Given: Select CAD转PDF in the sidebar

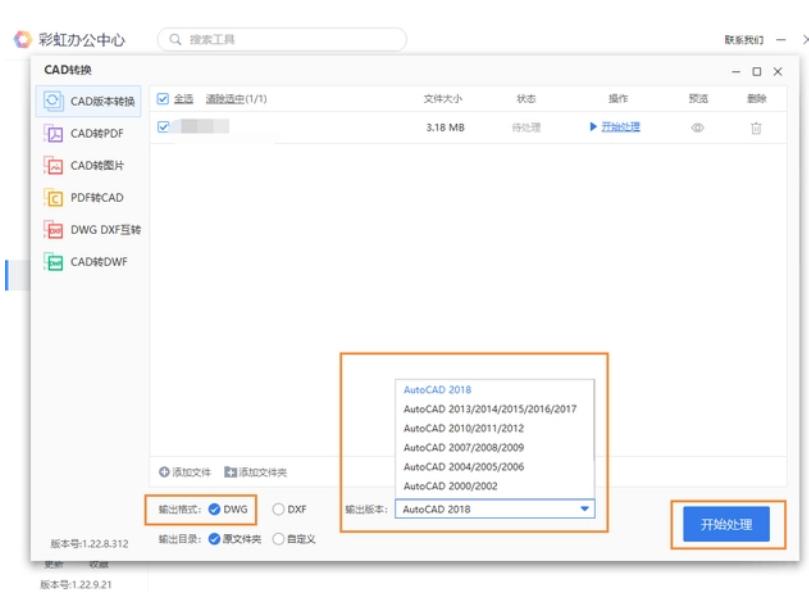Looking at the screenshot, I should [89, 134].
